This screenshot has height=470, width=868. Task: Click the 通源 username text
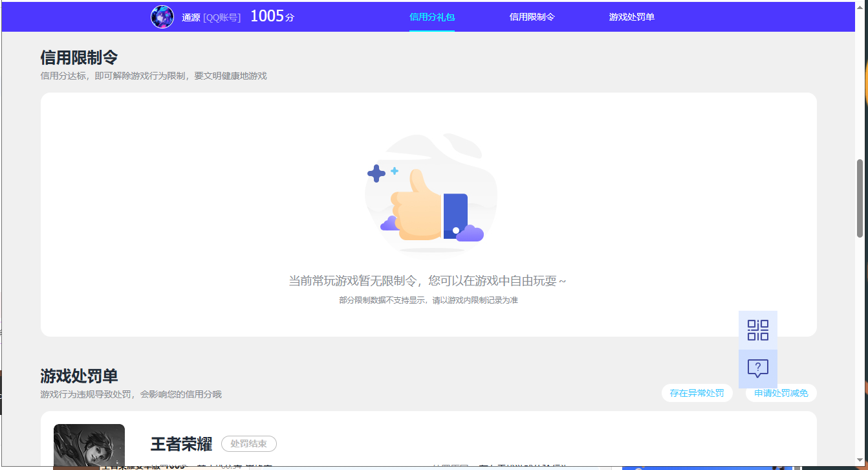tap(191, 17)
